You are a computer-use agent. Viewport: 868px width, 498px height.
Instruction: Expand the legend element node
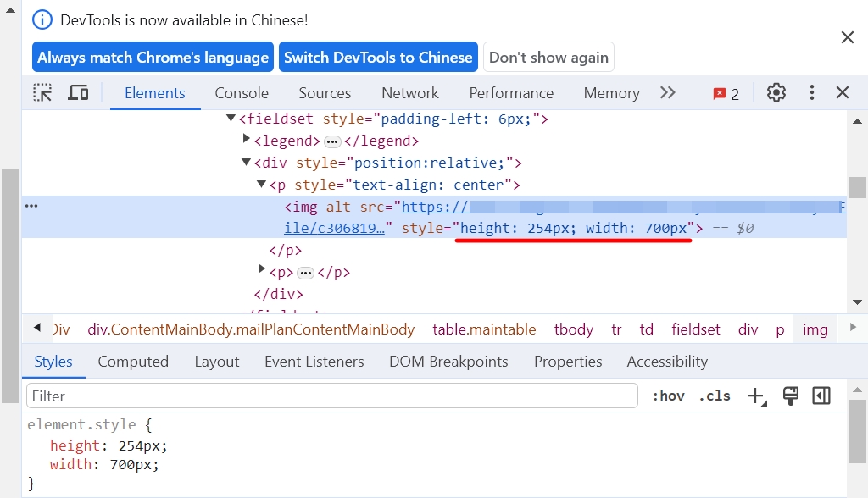click(x=247, y=140)
